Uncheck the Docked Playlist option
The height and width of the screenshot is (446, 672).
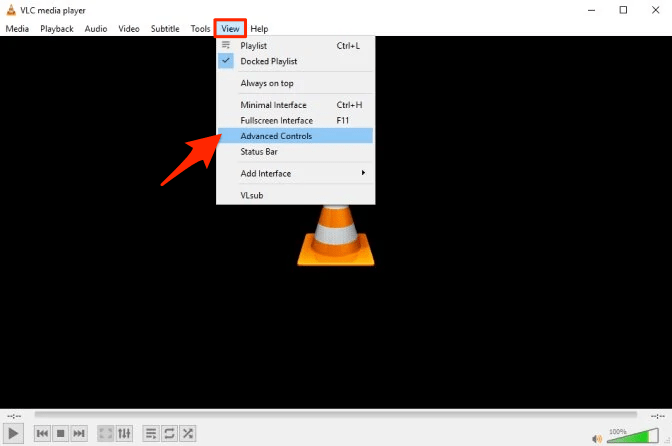pos(295,61)
